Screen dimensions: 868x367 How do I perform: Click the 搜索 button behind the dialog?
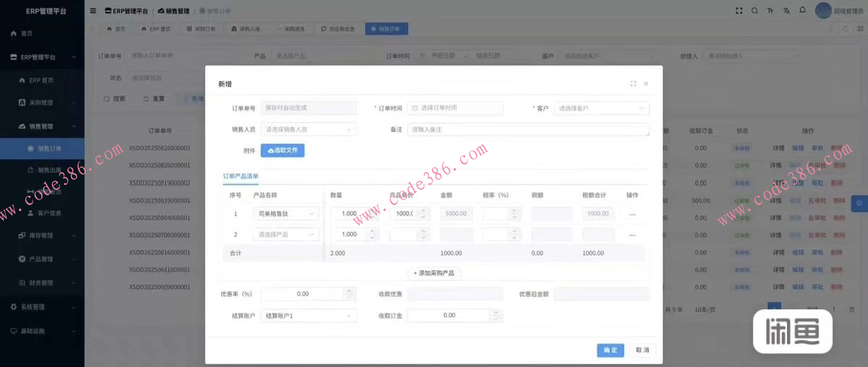[114, 98]
